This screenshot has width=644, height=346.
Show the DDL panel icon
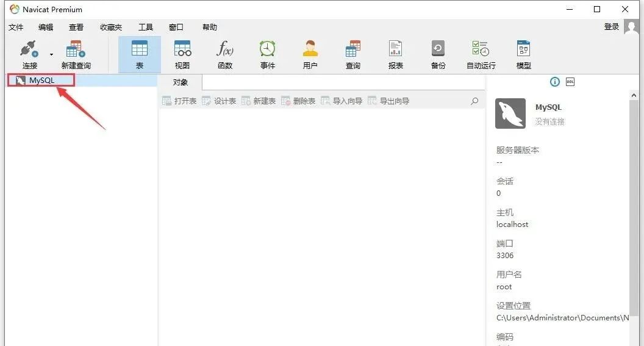point(570,82)
